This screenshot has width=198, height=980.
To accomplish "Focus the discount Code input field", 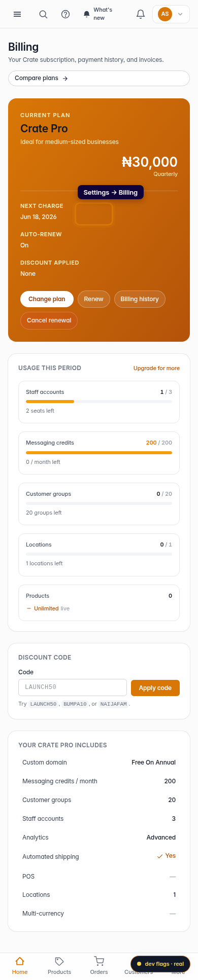I will pos(73,687).
